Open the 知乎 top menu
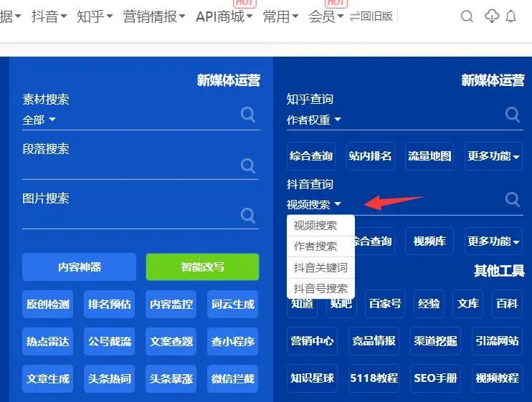 tap(95, 16)
